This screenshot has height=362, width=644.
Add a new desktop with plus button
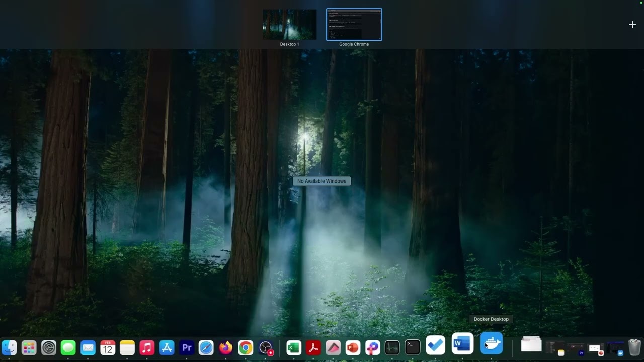click(632, 24)
